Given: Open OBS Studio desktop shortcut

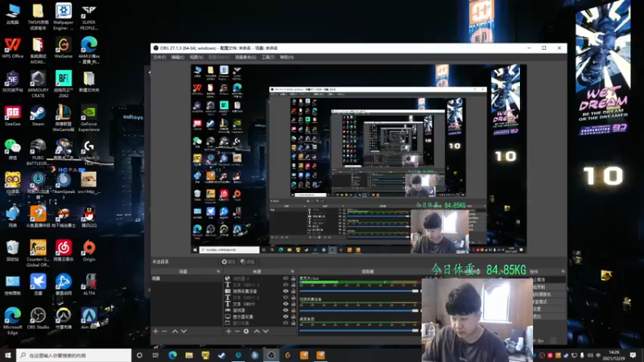Looking at the screenshot, I should [x=38, y=319].
